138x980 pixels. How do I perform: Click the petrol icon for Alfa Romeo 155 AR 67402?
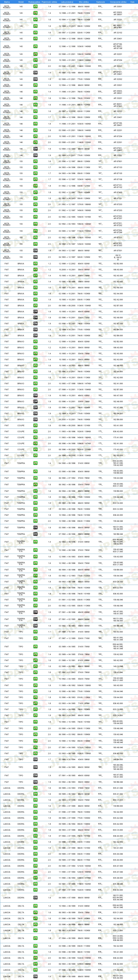(x=35, y=192)
